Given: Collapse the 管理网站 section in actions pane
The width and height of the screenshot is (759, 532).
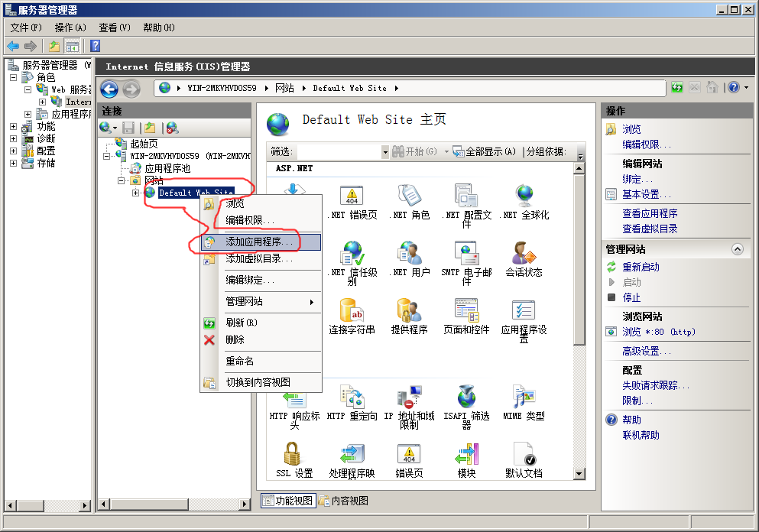Looking at the screenshot, I should pos(737,249).
